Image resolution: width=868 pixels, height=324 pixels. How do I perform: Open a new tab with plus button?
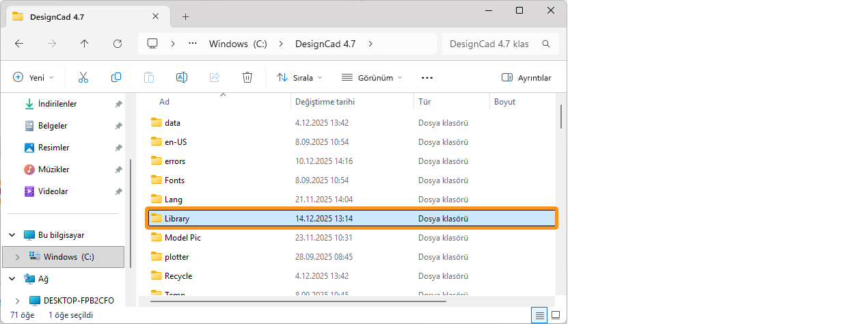pos(185,16)
